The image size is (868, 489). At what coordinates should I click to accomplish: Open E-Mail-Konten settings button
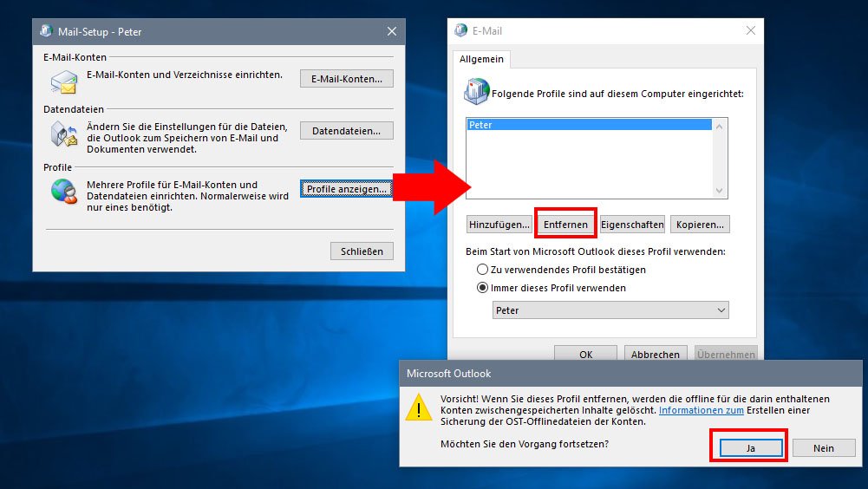click(x=346, y=79)
